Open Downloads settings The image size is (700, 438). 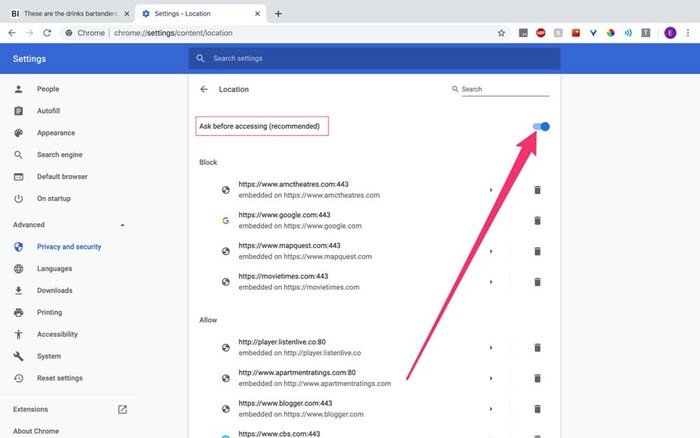click(x=54, y=290)
